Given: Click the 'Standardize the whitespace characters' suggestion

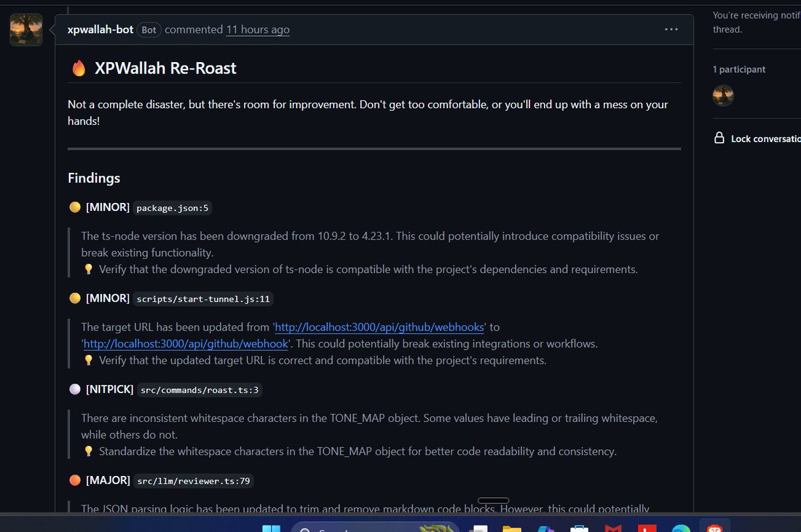Looking at the screenshot, I should coord(358,451).
